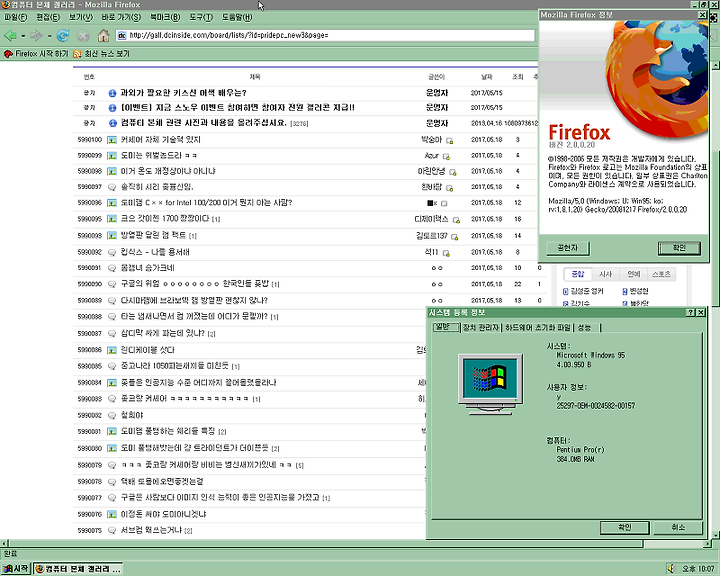Close the Mozilla Firefox 정보 dialog

click(x=702, y=15)
